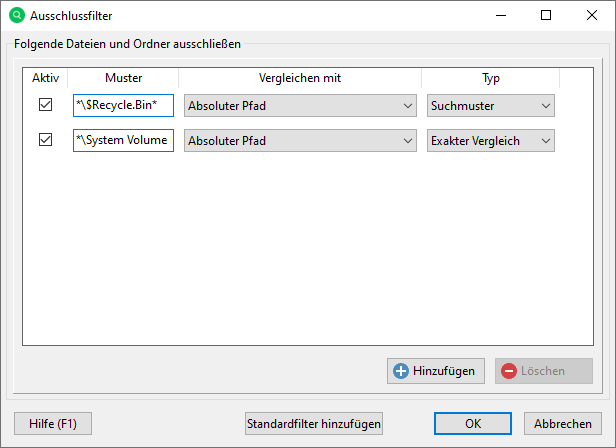Open help with Hilfe (F1)
Image resolution: width=616 pixels, height=448 pixels.
coord(53,424)
